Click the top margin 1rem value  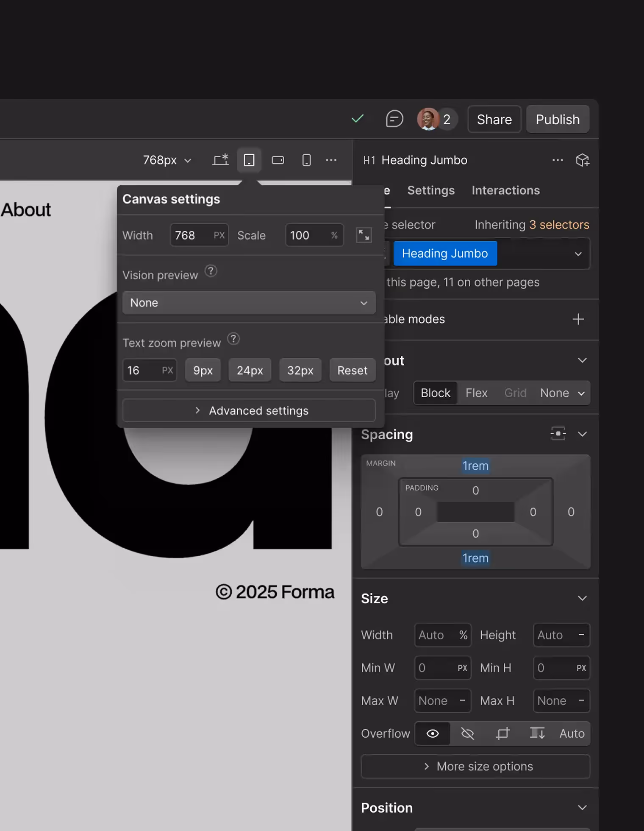coord(475,466)
